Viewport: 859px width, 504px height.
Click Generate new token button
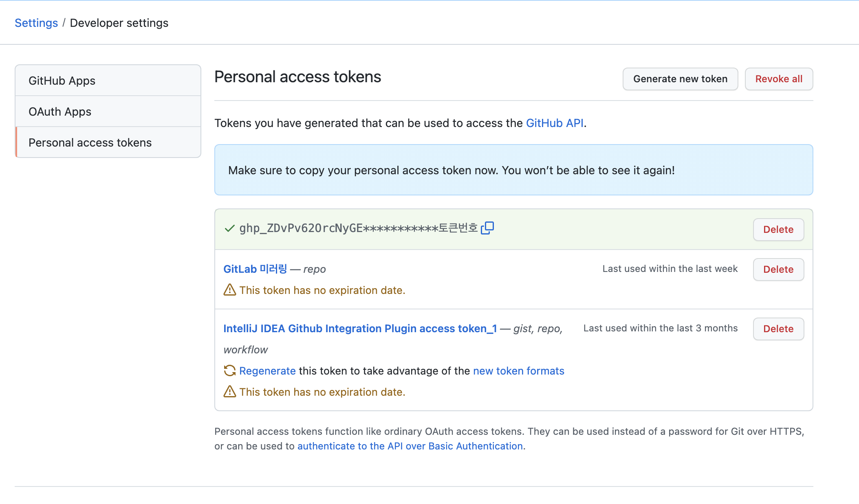coord(680,79)
